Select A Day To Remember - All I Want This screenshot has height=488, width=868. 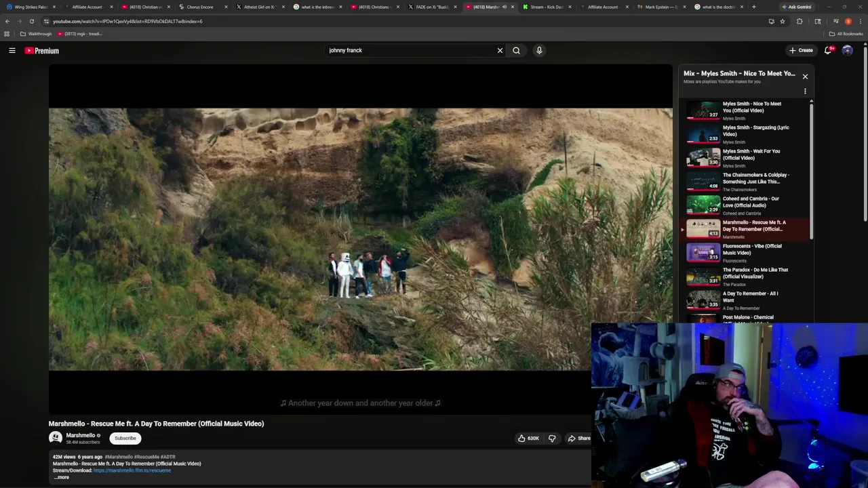coord(745,300)
